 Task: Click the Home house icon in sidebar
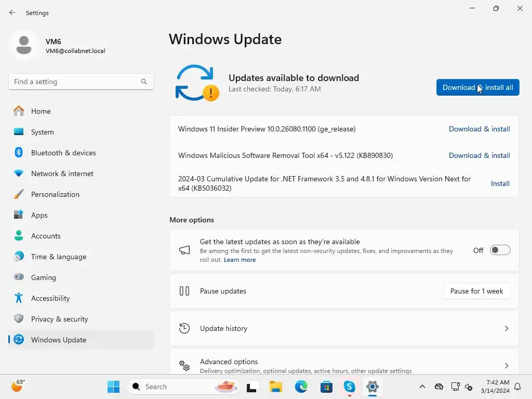pos(19,111)
